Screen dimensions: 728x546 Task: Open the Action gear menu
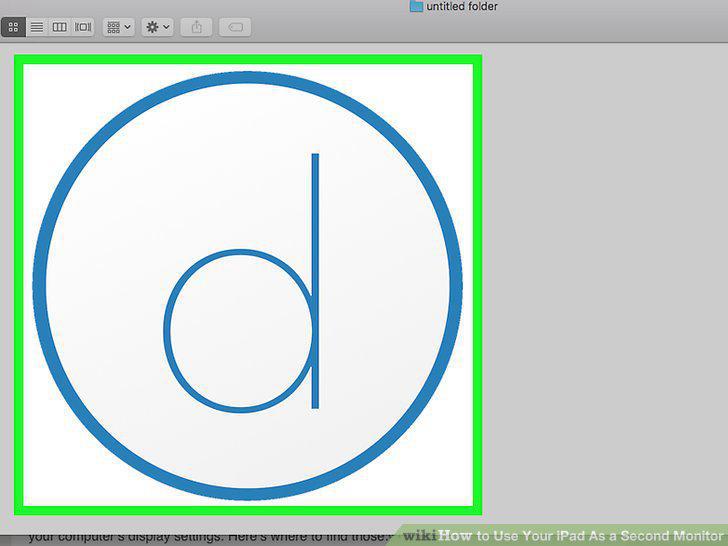coord(158,27)
